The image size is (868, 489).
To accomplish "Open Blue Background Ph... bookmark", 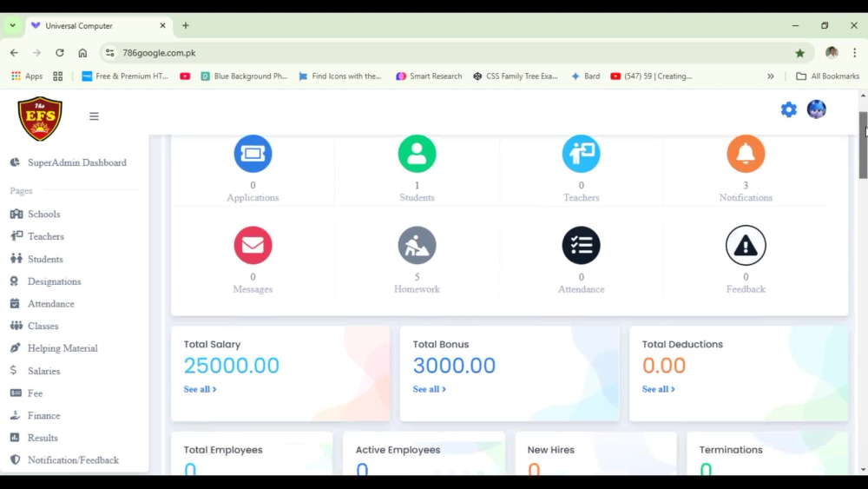I will pos(244,76).
